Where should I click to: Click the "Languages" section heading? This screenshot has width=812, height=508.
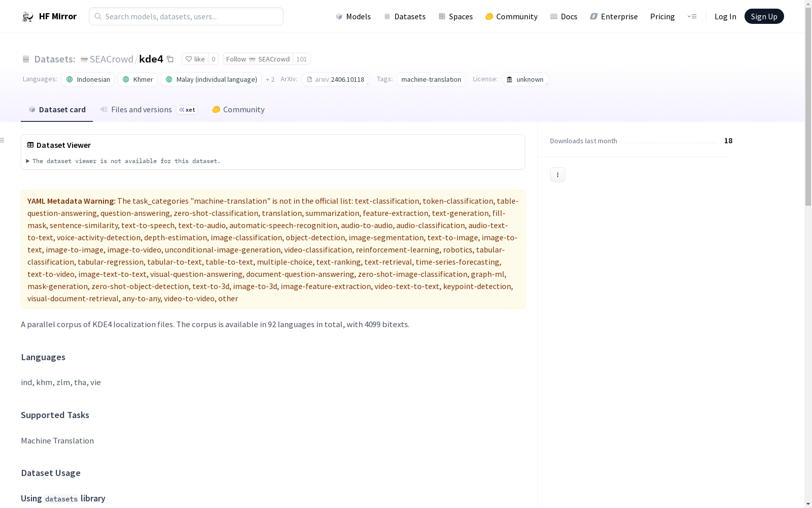(43, 357)
